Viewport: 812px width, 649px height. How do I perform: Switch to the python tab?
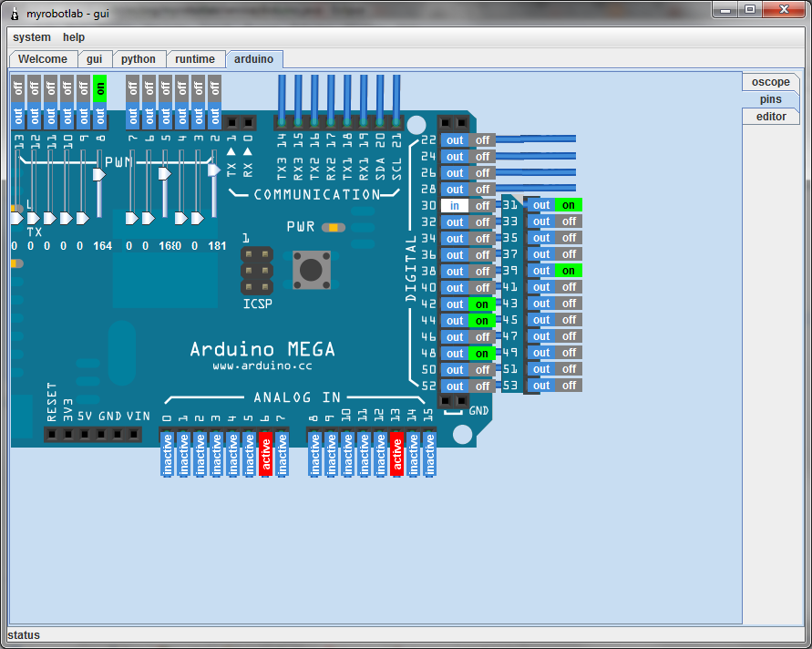point(139,59)
